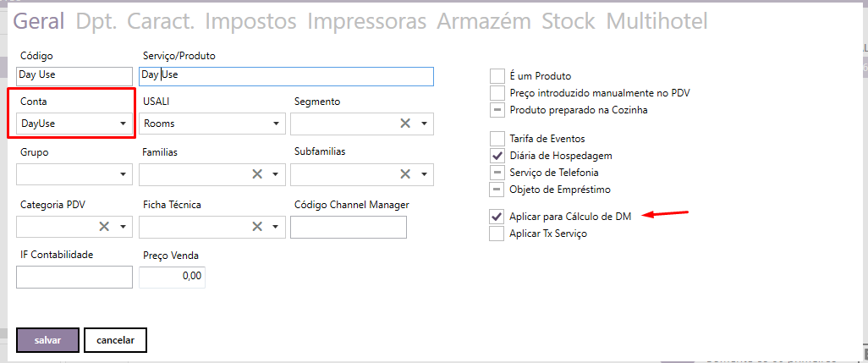The width and height of the screenshot is (868, 363).
Task: Clear the Subfamilias selection X icon
Action: pos(405,174)
